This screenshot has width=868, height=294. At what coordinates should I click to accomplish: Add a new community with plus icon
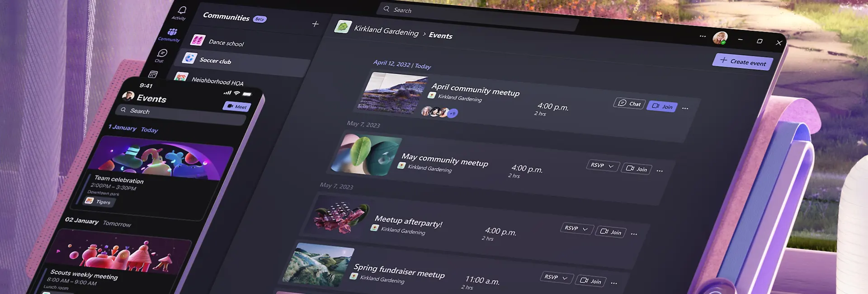tap(316, 24)
